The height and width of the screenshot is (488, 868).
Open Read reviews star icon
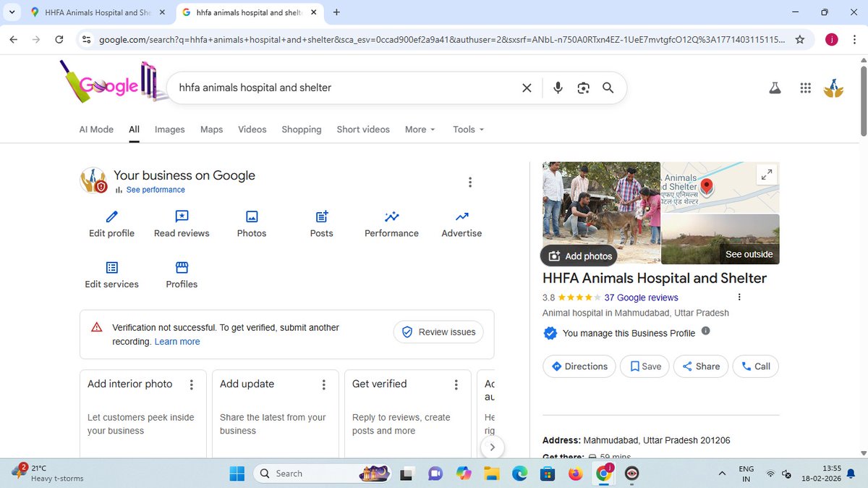182,216
